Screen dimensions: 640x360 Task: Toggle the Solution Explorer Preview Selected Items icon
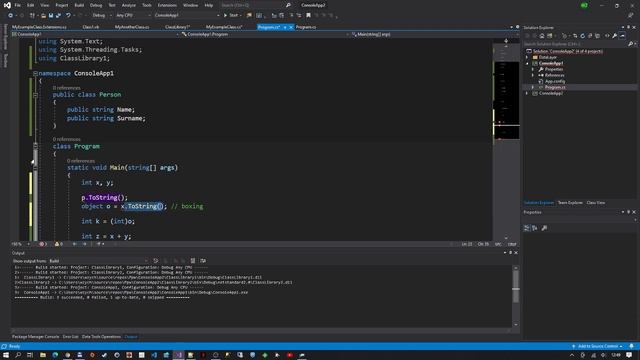tap(622, 36)
